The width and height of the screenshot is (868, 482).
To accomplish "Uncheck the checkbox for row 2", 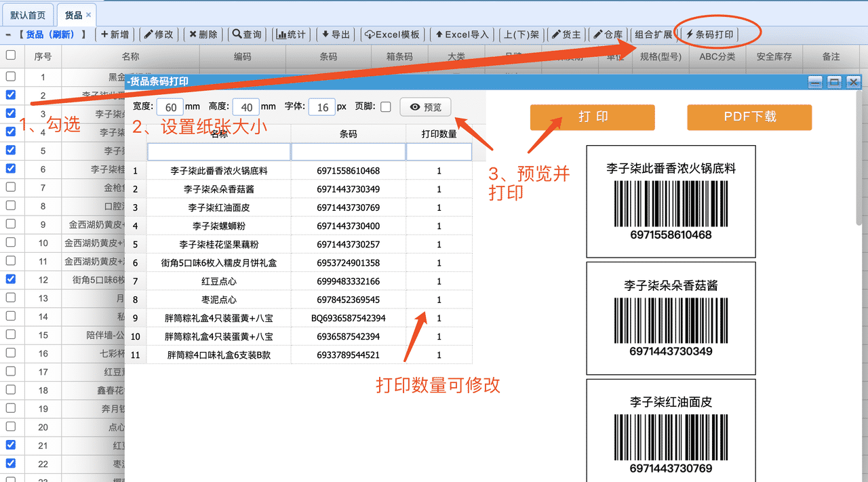I will coord(11,95).
